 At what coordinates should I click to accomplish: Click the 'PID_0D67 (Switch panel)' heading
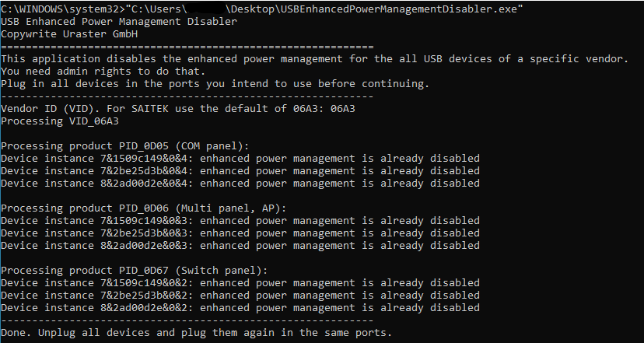(x=134, y=270)
